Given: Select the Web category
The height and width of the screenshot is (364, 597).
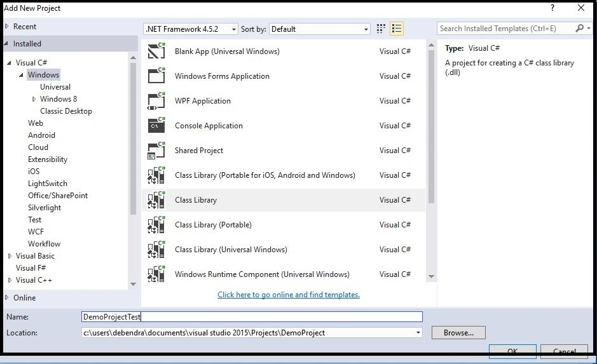Looking at the screenshot, I should tap(36, 123).
